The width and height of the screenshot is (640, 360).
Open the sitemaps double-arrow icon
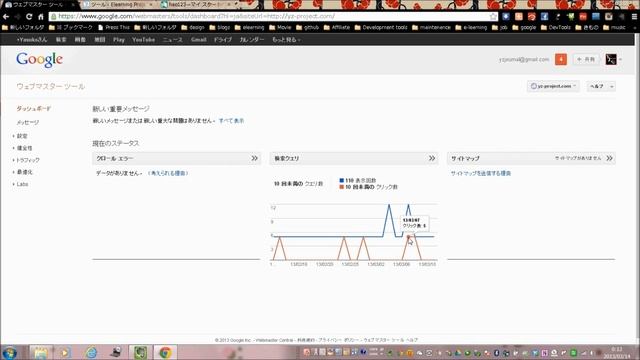[609, 158]
